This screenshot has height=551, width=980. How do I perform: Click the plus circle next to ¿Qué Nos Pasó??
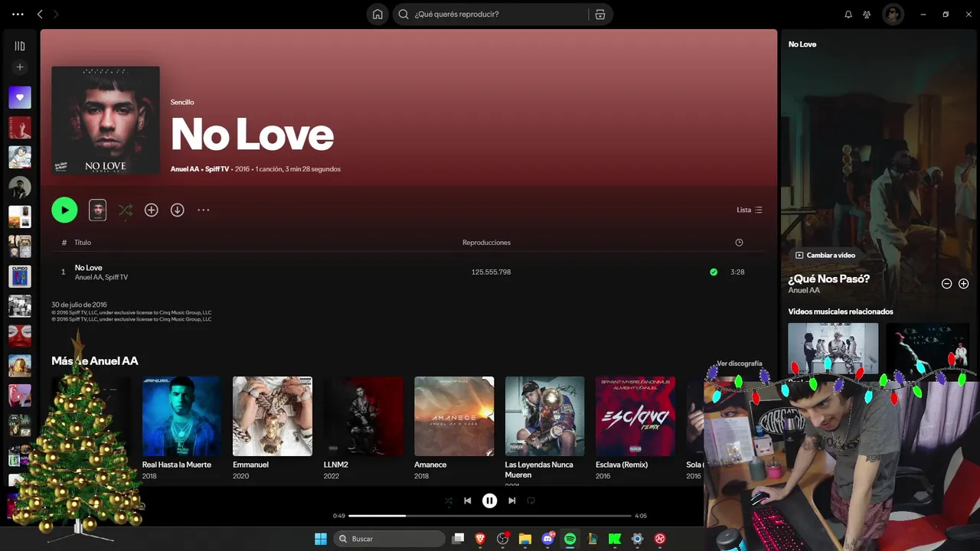(964, 284)
